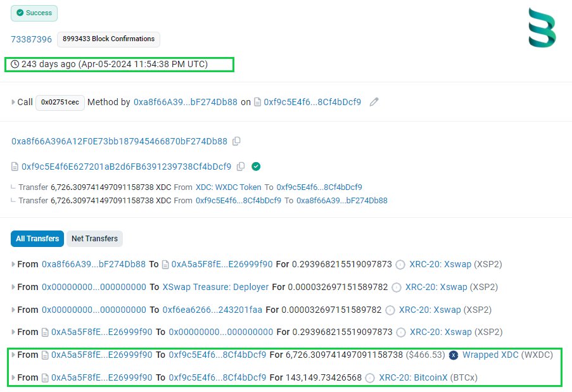Click the green B logo at top right
The height and width of the screenshot is (392, 572).
tap(542, 28)
